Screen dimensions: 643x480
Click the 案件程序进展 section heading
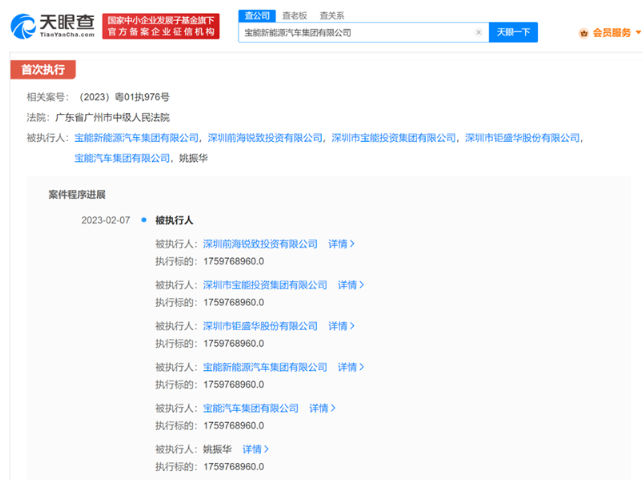pos(77,194)
